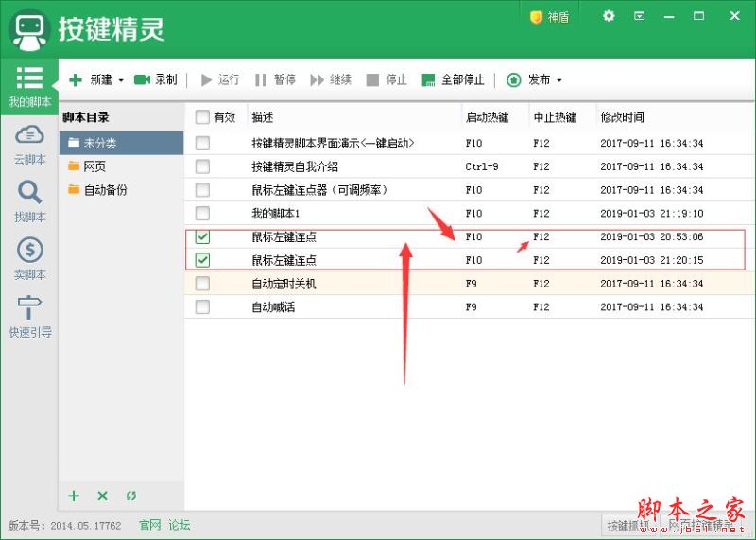Image resolution: width=756 pixels, height=540 pixels.
Task: Check the 自动喊话 row checkbox
Action: 202,307
